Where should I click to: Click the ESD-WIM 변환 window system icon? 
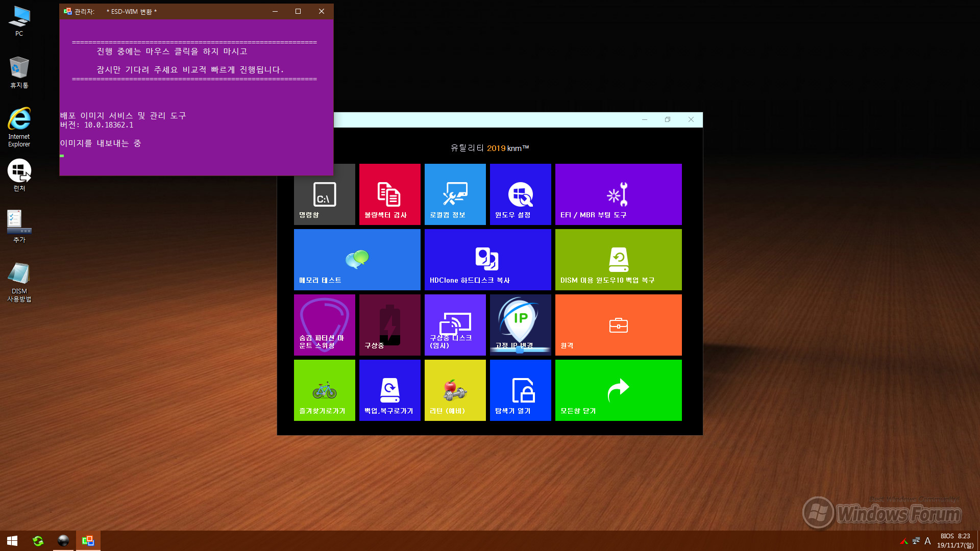pos(67,11)
